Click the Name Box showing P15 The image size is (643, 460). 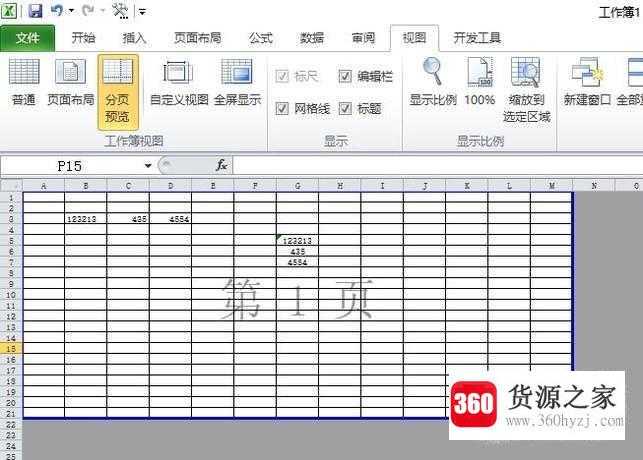(70, 166)
